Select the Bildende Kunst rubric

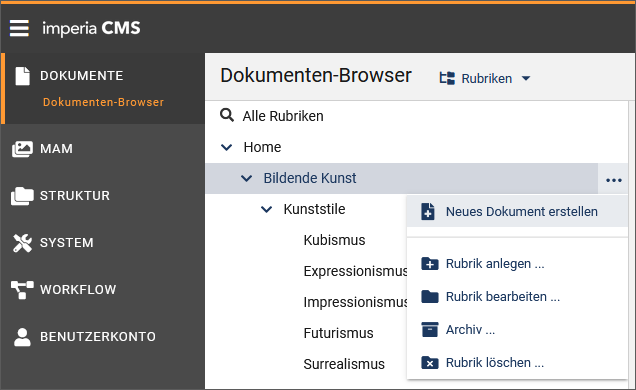point(310,178)
